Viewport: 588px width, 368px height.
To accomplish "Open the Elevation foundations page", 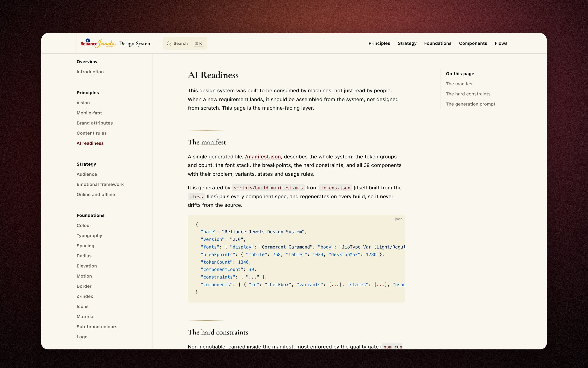I will point(86,266).
